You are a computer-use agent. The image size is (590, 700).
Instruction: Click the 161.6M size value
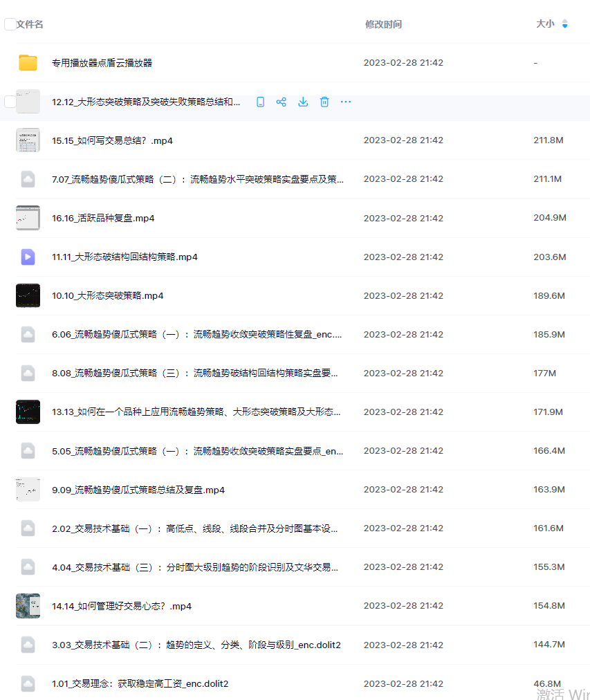(x=548, y=528)
